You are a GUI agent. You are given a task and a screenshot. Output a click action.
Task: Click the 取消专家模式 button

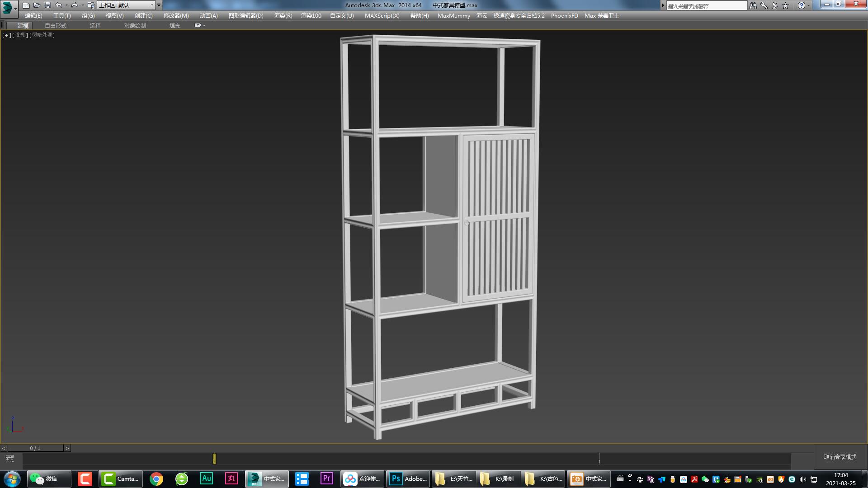coord(840,457)
